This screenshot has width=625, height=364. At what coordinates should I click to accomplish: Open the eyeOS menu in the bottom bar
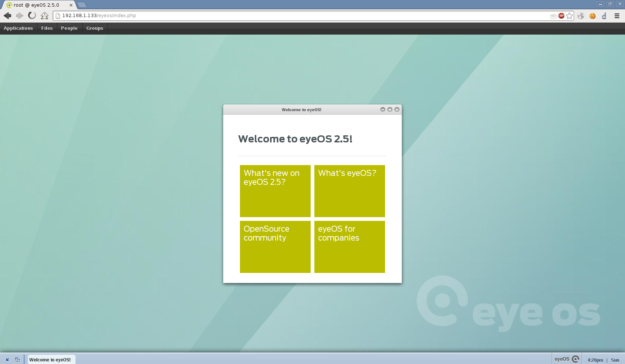pyautogui.click(x=566, y=359)
